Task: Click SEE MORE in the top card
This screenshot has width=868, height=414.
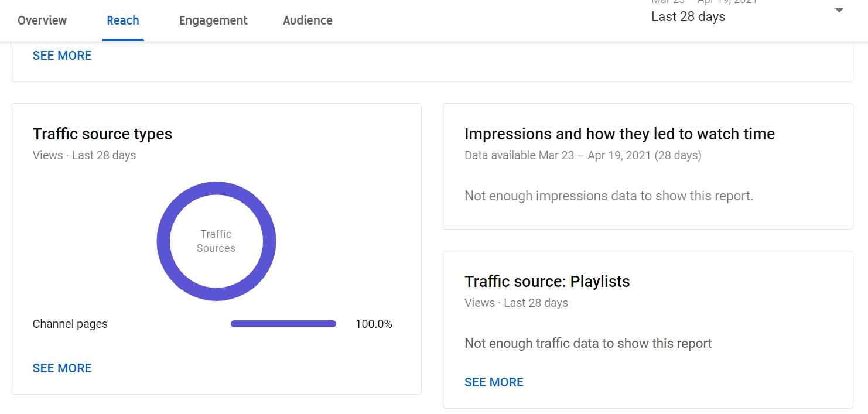Action: tap(62, 56)
